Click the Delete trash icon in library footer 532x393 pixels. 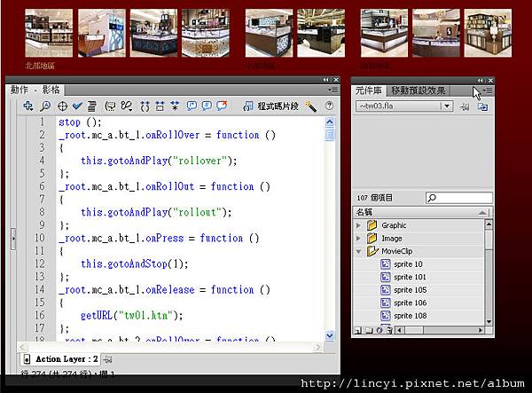389,330
